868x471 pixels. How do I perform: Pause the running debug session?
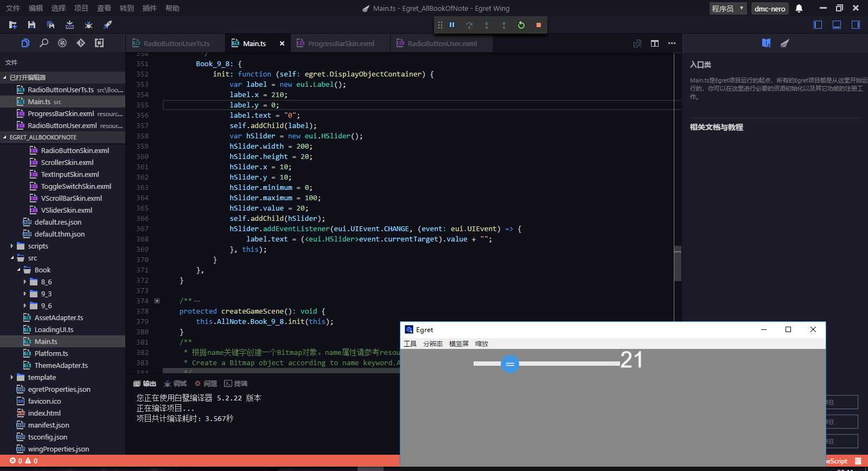(452, 25)
